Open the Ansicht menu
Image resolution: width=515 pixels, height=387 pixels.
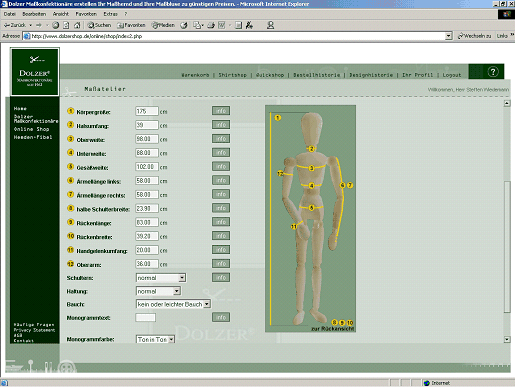(61, 14)
